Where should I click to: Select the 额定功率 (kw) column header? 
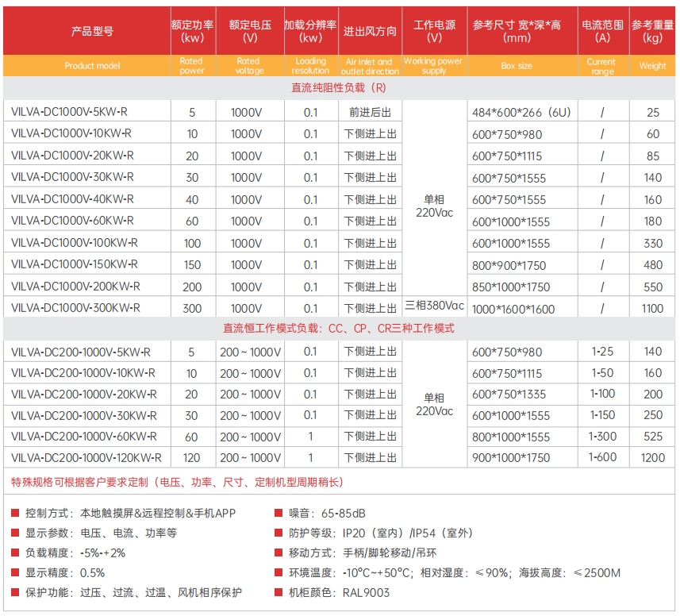click(192, 32)
